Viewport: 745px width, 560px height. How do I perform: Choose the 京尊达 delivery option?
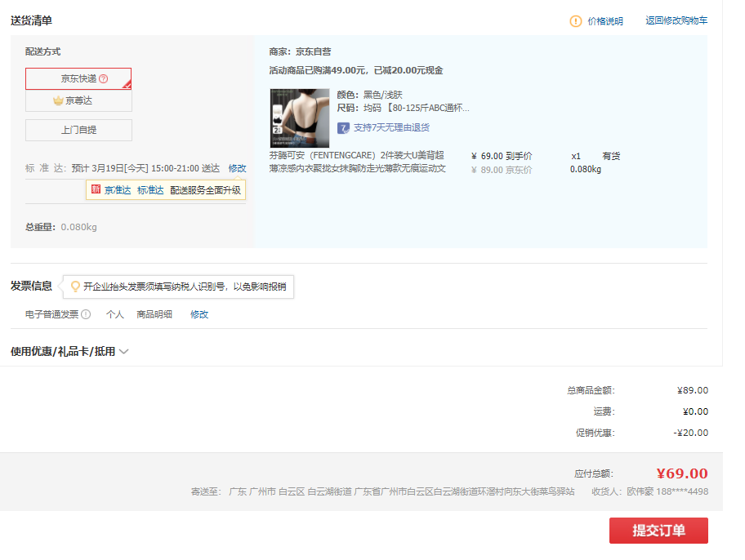[x=78, y=100]
